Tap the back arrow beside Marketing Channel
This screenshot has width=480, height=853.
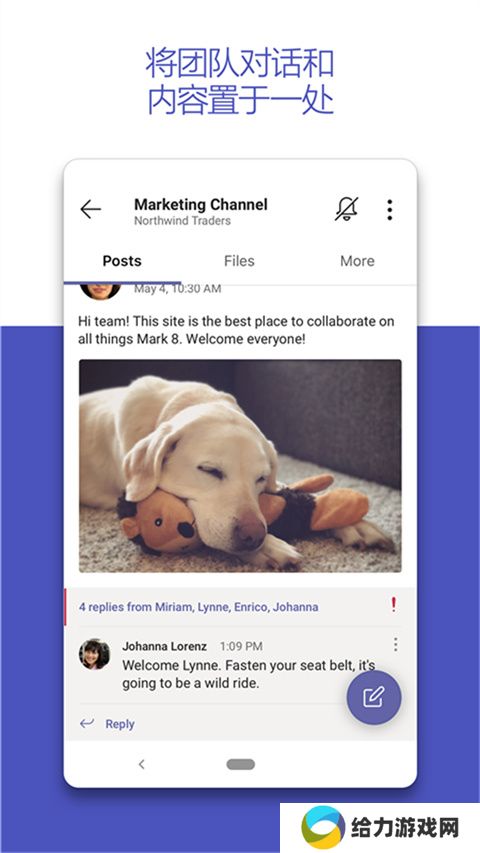[90, 209]
